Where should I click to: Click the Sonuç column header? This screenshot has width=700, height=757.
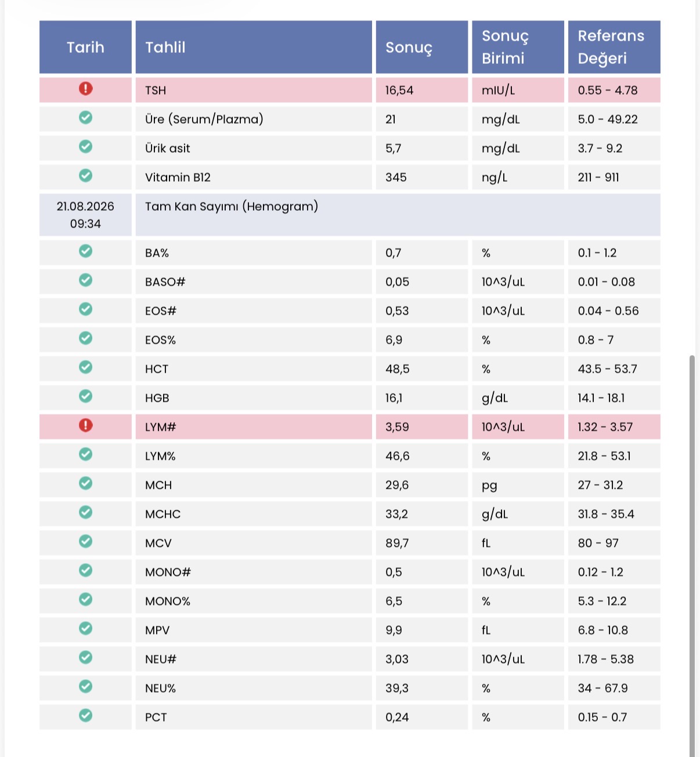click(x=422, y=47)
